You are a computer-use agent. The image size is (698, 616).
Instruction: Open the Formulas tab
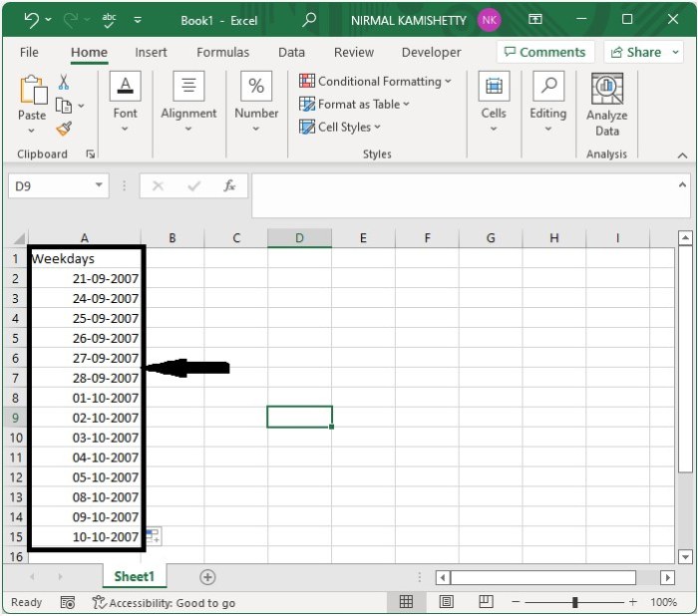[x=222, y=52]
